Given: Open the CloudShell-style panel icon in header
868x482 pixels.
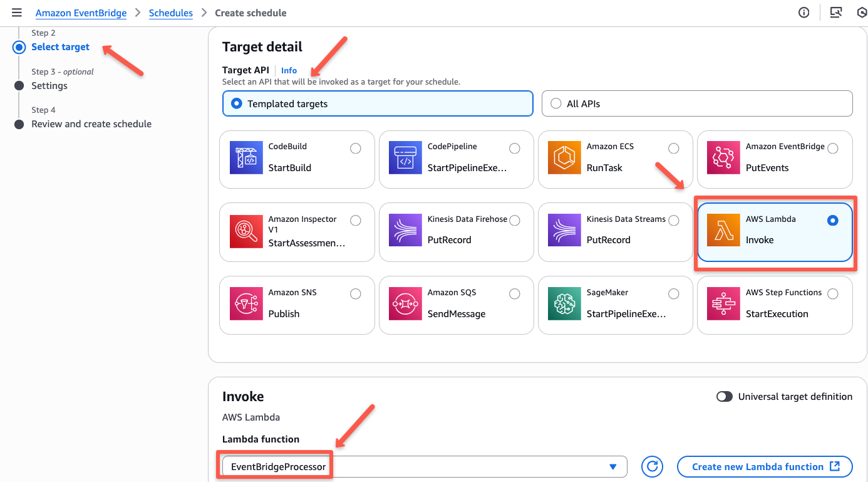Looking at the screenshot, I should click(x=835, y=13).
